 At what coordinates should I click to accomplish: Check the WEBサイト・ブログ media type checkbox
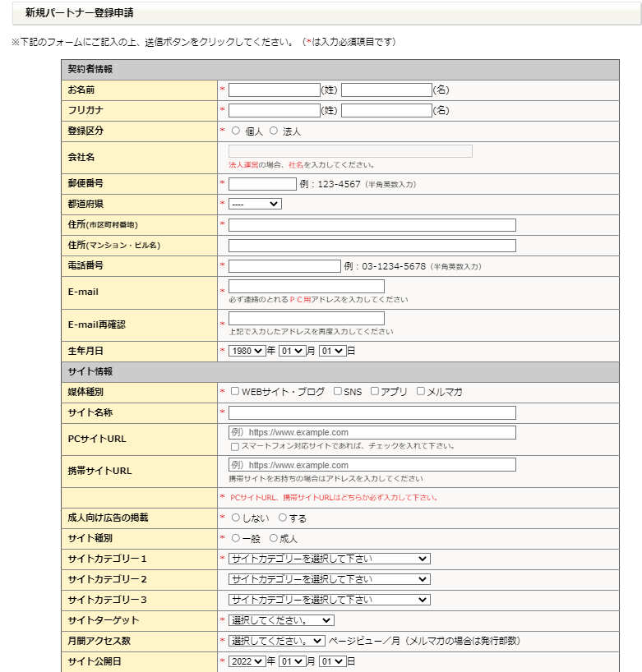pos(235,392)
